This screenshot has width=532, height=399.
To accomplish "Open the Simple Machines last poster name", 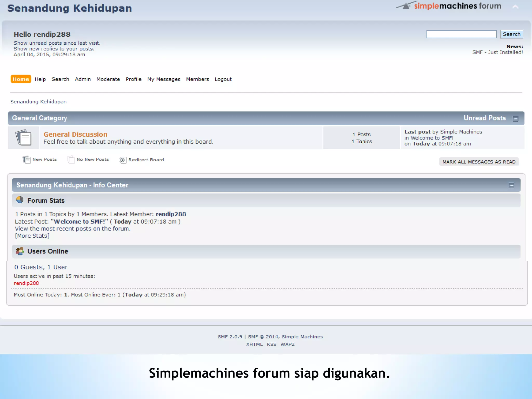I will [461, 132].
